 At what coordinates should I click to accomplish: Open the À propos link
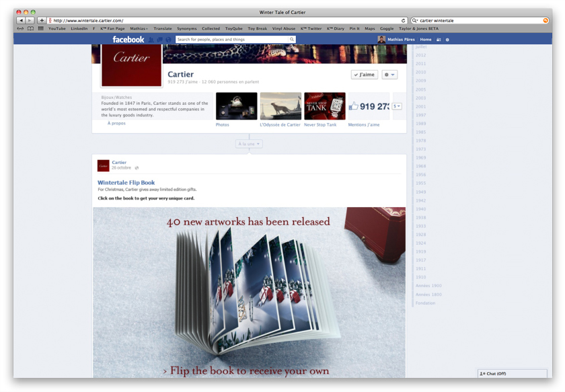coord(116,123)
